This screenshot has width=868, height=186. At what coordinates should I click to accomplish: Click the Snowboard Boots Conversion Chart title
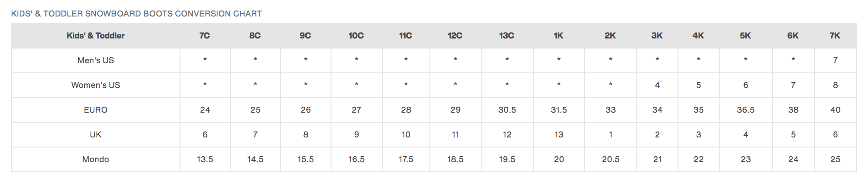(x=136, y=14)
